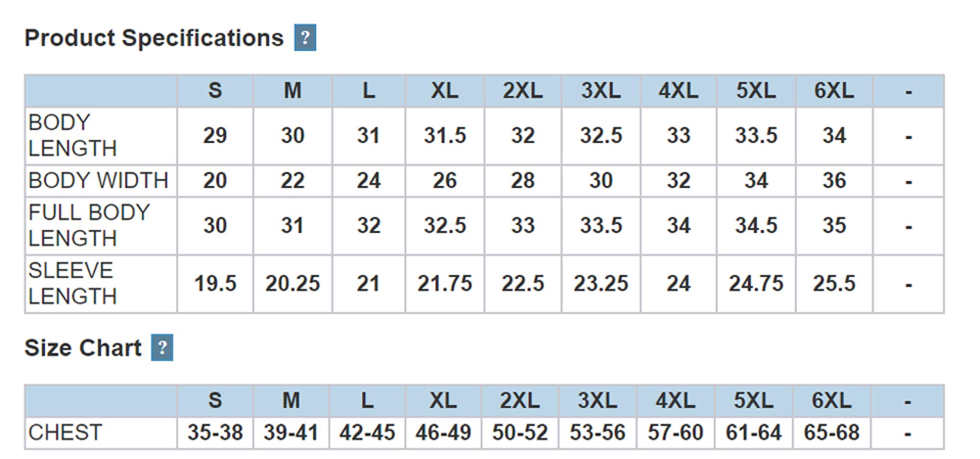Click the 36 body width value

pos(834,181)
